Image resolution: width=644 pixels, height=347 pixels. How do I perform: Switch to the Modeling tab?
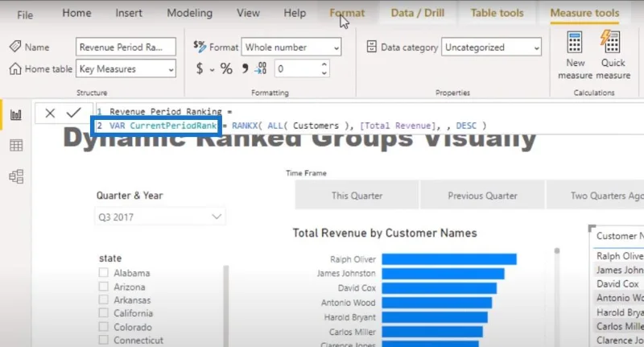point(189,13)
